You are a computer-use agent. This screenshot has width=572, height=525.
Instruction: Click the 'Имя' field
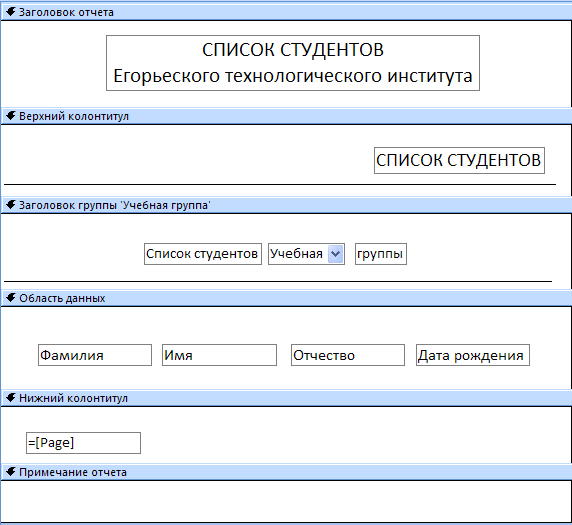pos(219,355)
